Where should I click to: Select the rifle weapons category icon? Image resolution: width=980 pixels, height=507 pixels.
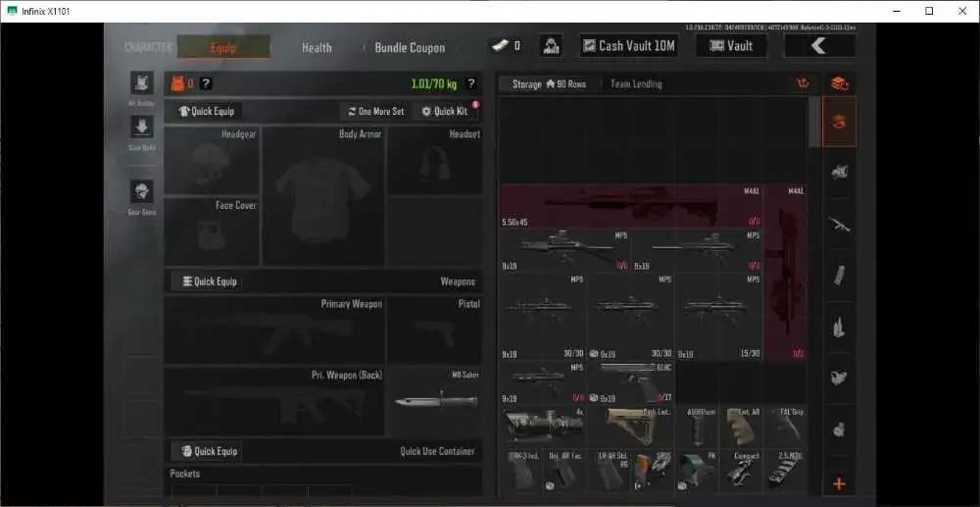pos(840,224)
